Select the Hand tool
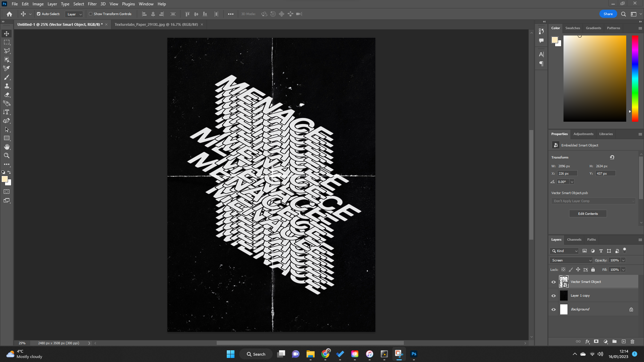644x362 pixels. (x=7, y=146)
